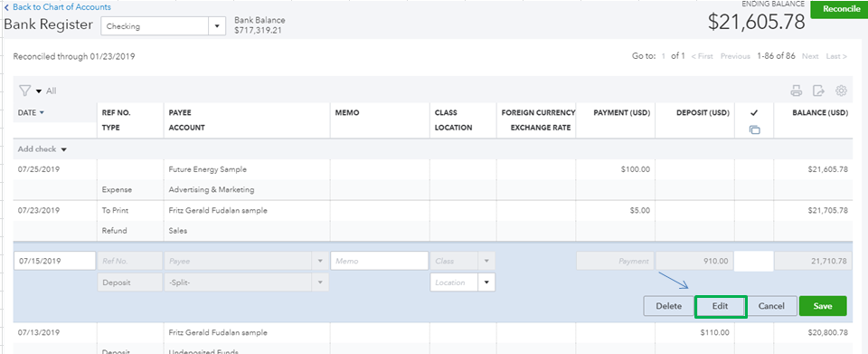Open the Checking account dropdown
This screenshot has width=868, height=354.
pyautogui.click(x=216, y=26)
